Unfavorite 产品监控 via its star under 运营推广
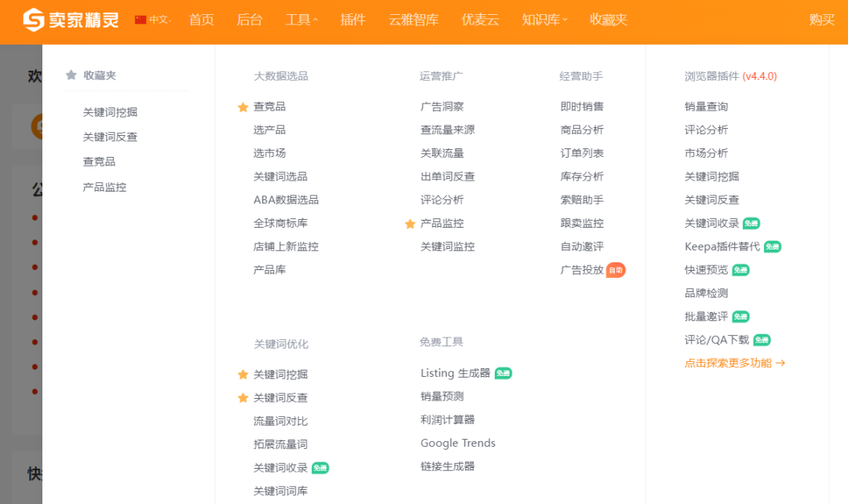The width and height of the screenshot is (848, 504). click(x=410, y=224)
